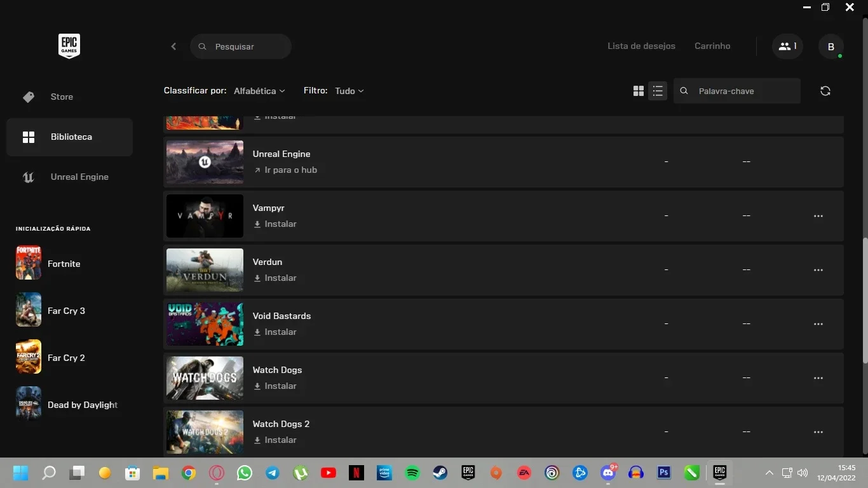Open Steam from the taskbar

[x=440, y=473]
